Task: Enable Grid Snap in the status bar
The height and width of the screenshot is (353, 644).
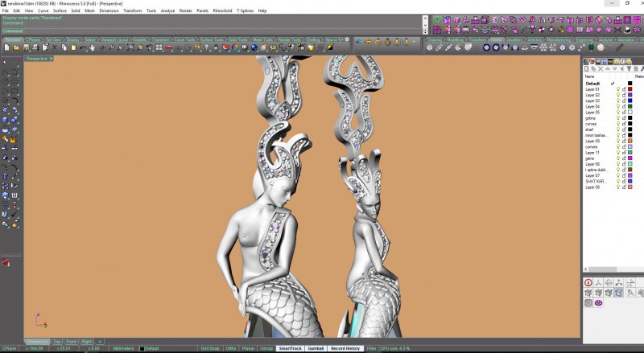Action: tap(210, 348)
